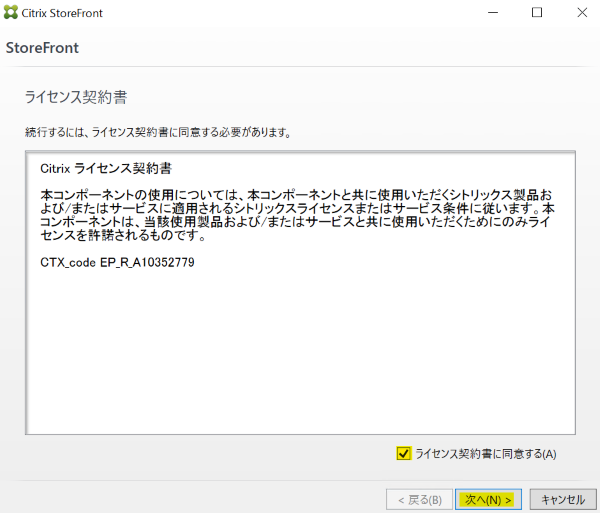Maximize the Citrix StoreFront window
The height and width of the screenshot is (513, 600).
(x=537, y=13)
